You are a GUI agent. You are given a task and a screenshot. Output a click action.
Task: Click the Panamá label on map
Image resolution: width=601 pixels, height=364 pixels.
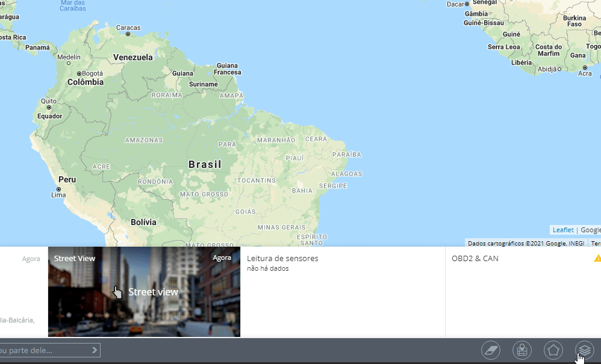tap(37, 48)
